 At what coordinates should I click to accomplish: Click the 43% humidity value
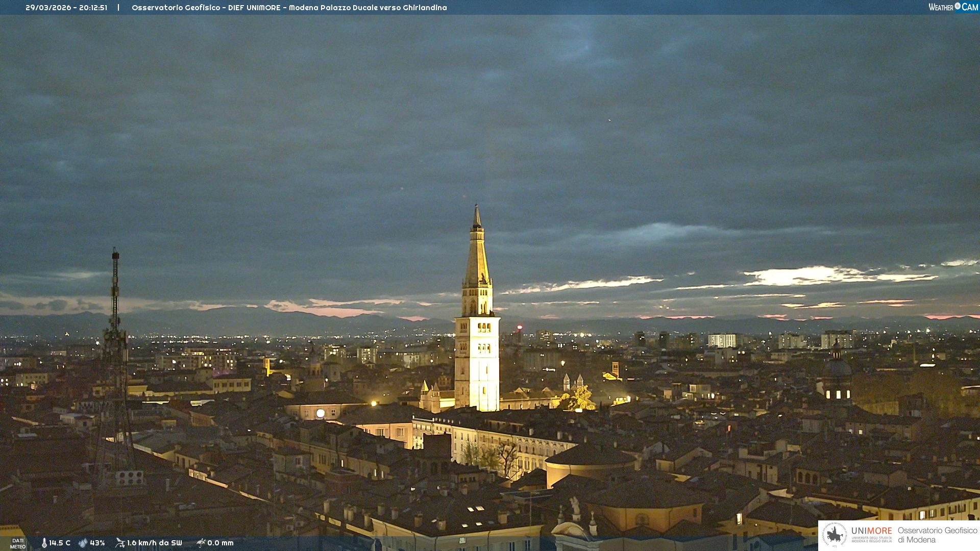[x=97, y=543]
